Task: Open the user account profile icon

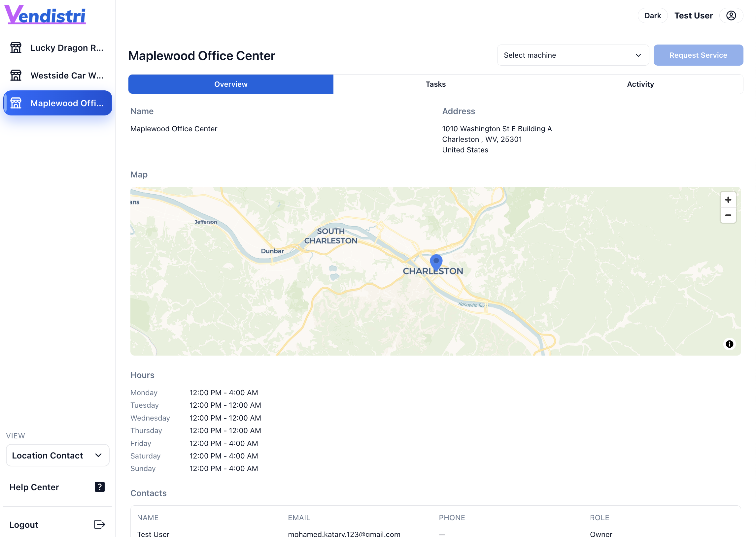Action: click(731, 15)
